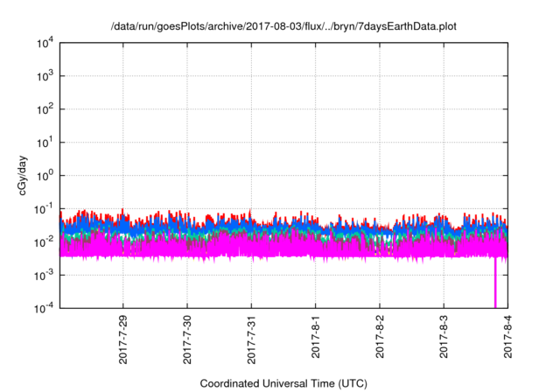Image resolution: width=560 pixels, height=392 pixels.
Task: Click the Coordinated Universal Time axis label
Action: (x=283, y=383)
